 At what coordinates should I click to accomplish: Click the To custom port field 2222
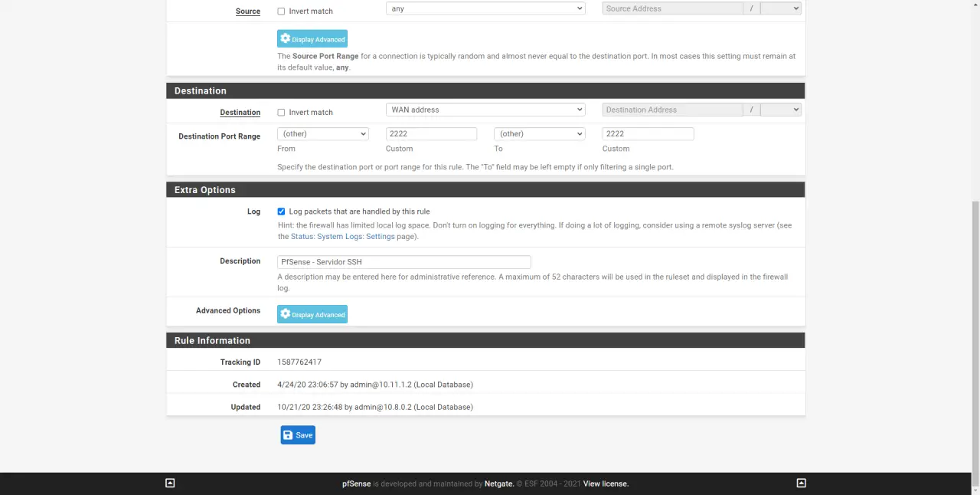coord(648,134)
